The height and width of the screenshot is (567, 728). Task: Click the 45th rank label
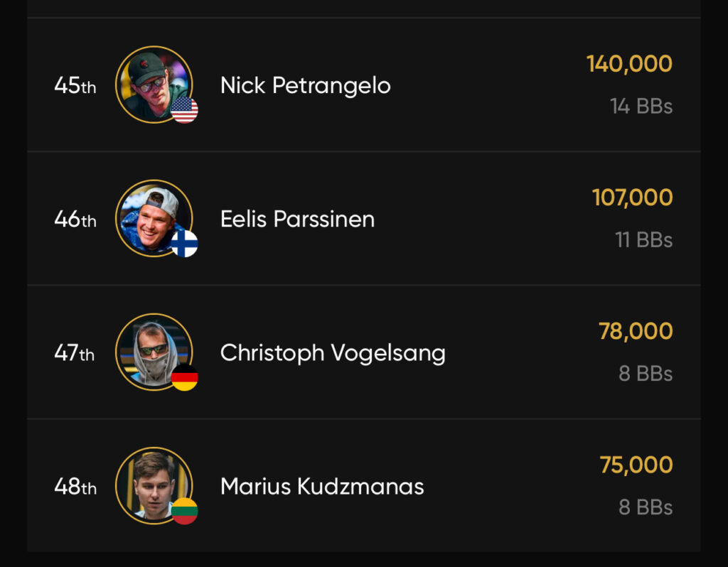(x=75, y=86)
